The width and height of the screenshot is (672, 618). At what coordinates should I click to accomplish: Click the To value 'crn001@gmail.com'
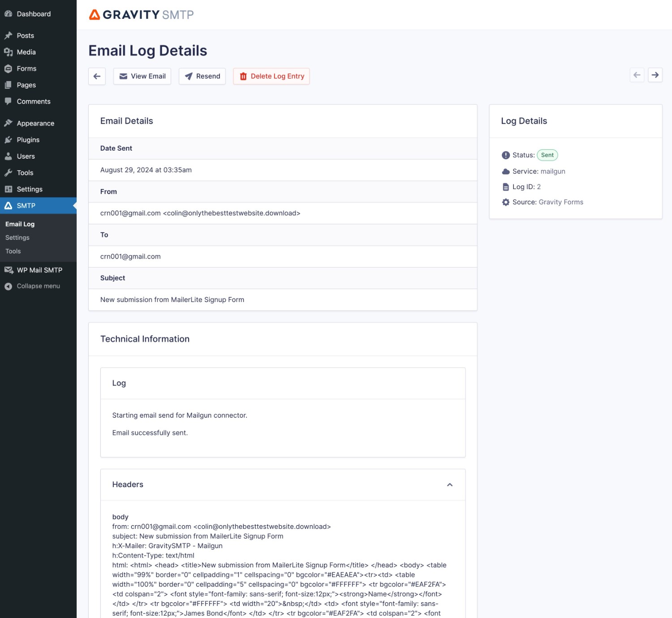pyautogui.click(x=130, y=256)
